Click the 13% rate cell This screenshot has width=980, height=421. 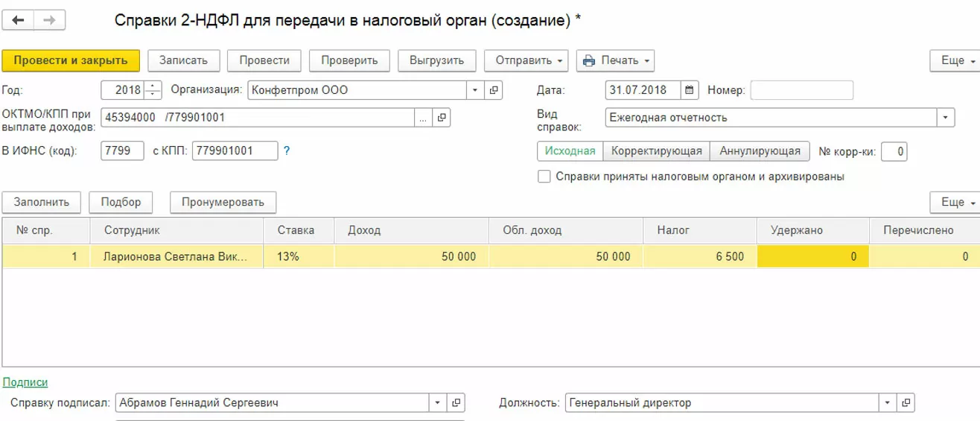299,256
